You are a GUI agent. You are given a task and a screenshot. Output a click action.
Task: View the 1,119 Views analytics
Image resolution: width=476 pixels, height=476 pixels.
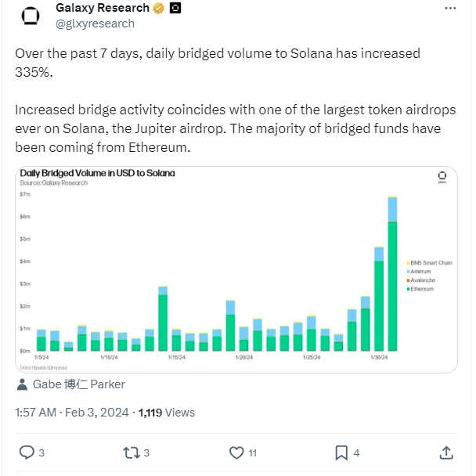tap(167, 413)
